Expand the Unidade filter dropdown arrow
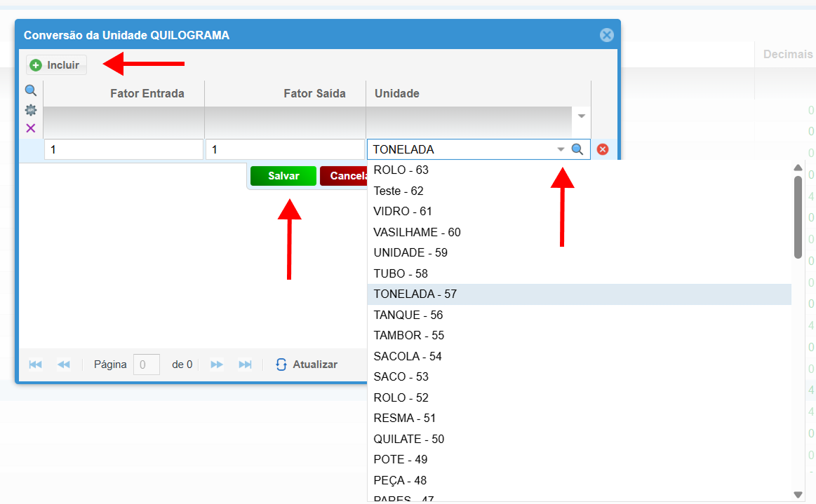This screenshot has height=504, width=816. coord(581,116)
